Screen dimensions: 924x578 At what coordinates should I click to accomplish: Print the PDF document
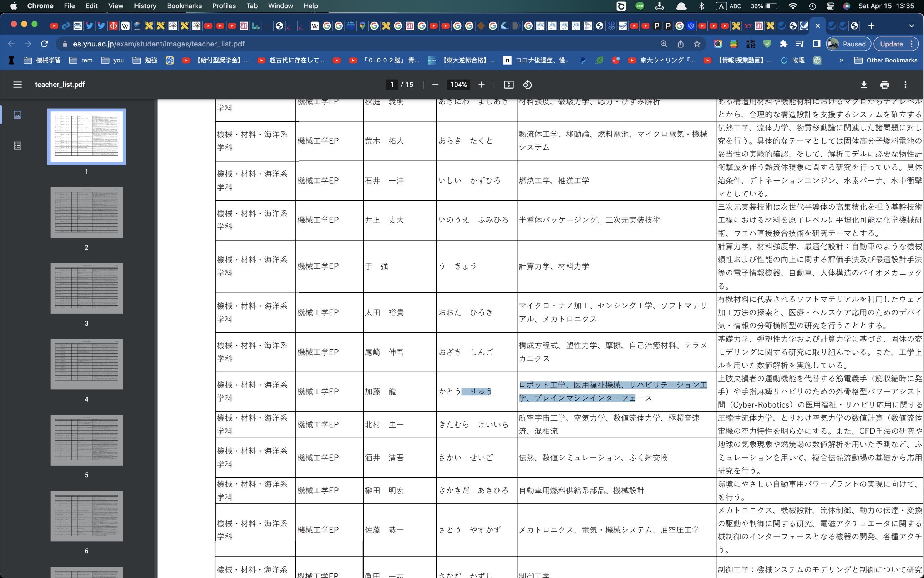[x=885, y=85]
